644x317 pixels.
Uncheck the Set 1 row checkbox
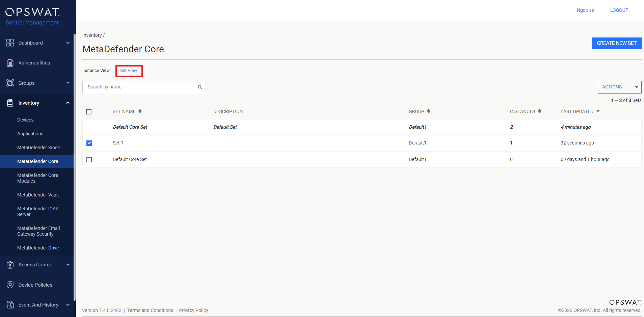pos(89,143)
